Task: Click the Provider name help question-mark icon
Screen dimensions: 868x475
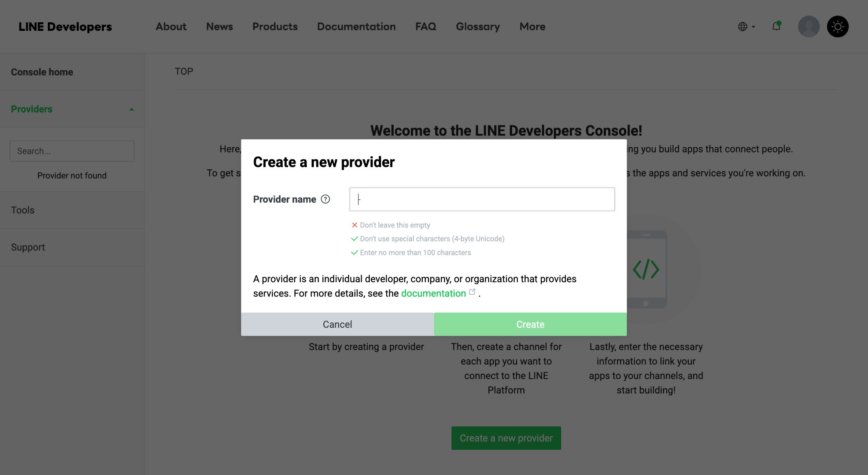Action: pos(325,199)
